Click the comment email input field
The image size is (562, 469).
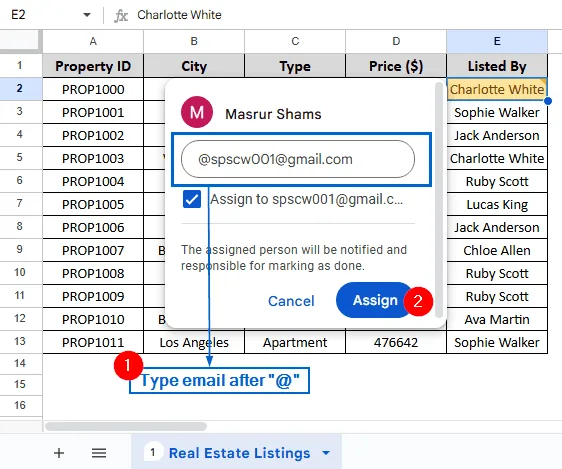pyautogui.click(x=298, y=159)
